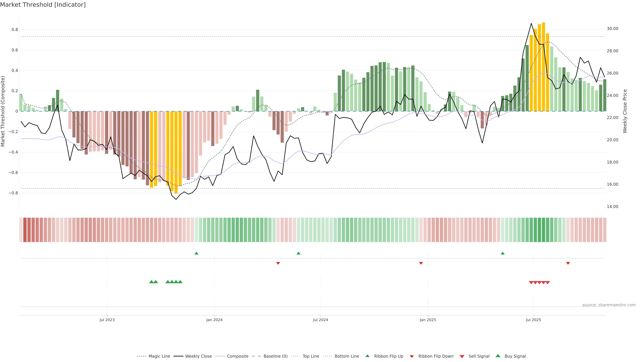Click the leftmost green buy signal triangle
644x362 pixels.
click(151, 282)
